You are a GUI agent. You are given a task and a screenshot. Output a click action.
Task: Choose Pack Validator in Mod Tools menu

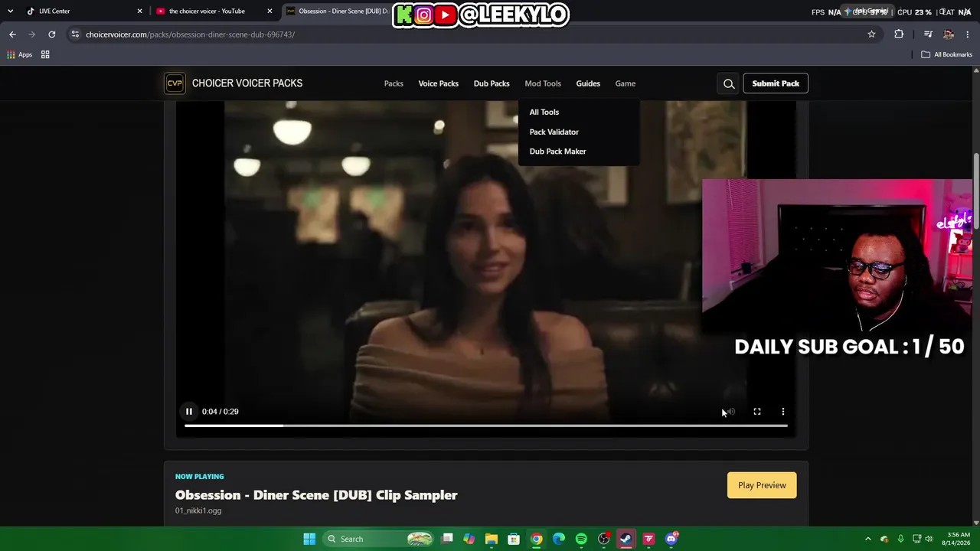[554, 132]
